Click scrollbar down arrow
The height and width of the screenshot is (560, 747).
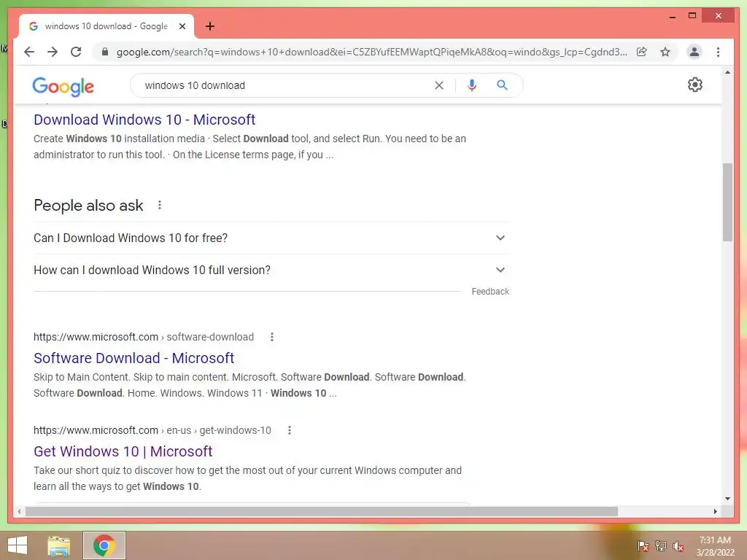pos(727,499)
